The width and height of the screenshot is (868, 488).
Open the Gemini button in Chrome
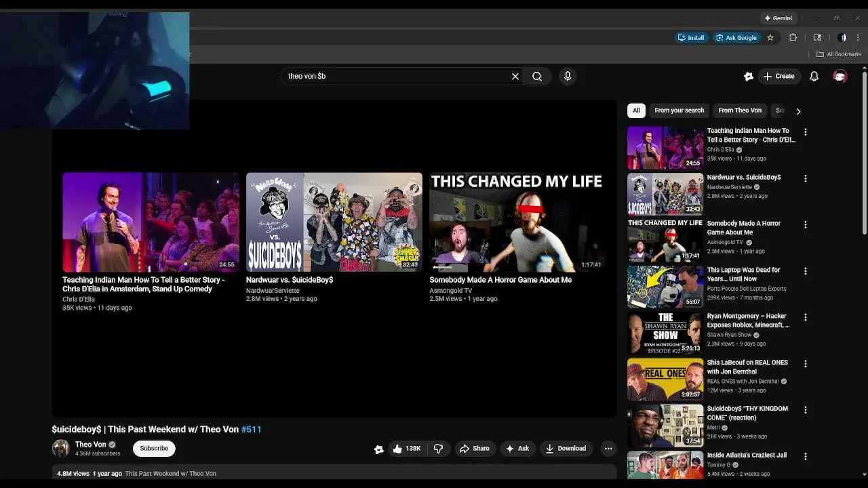tap(778, 18)
